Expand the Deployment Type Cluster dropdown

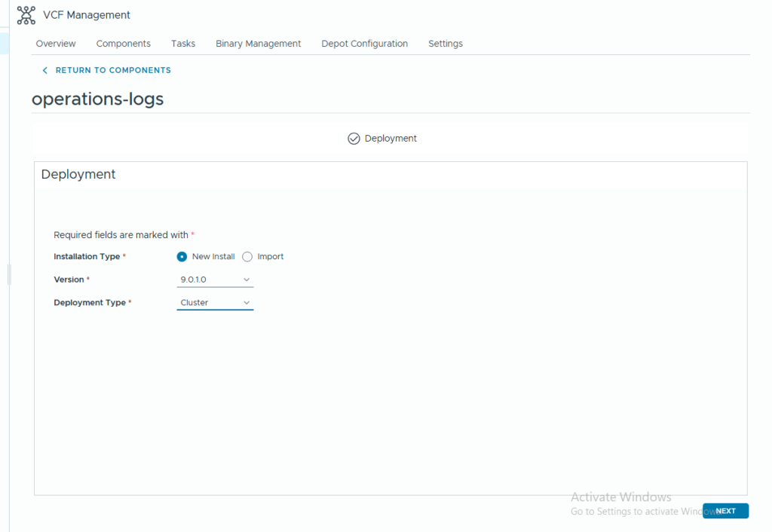coord(215,303)
